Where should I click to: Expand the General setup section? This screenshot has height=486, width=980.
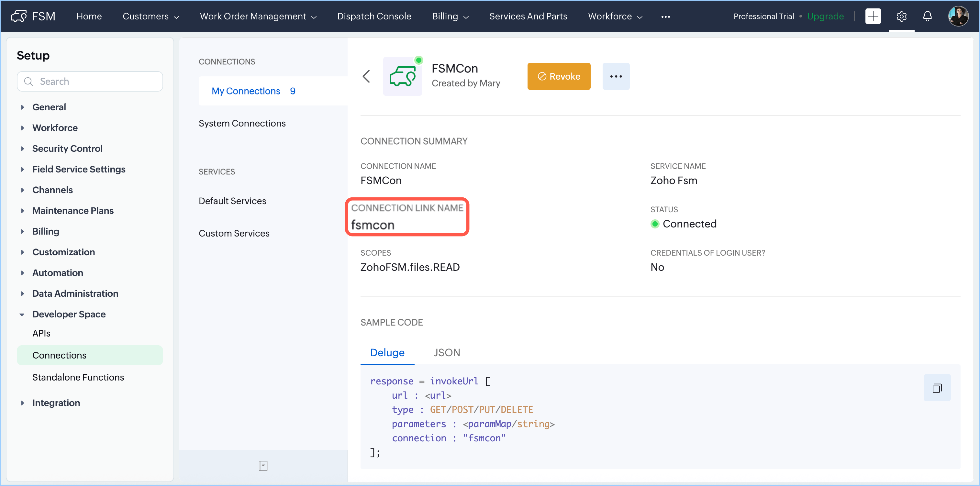22,107
